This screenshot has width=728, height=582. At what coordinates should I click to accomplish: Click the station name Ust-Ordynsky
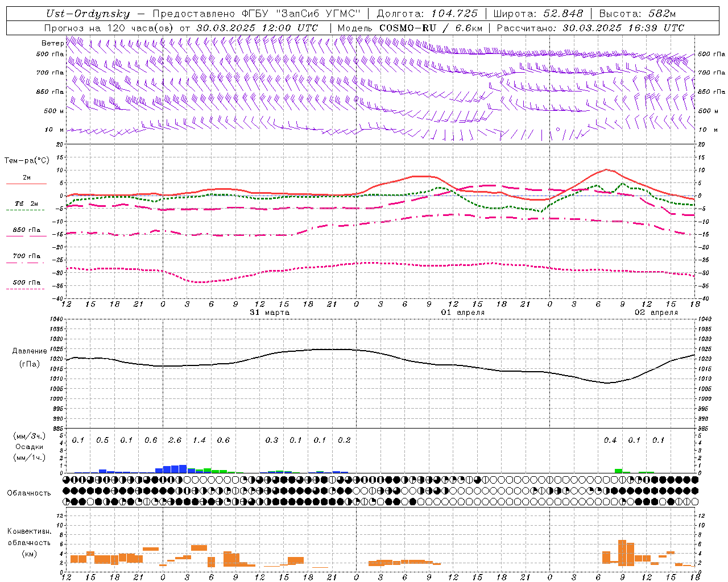pyautogui.click(x=88, y=14)
